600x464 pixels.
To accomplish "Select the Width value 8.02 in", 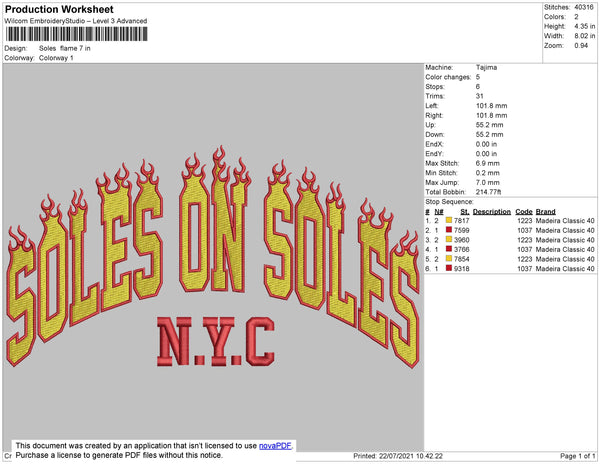I will [585, 36].
